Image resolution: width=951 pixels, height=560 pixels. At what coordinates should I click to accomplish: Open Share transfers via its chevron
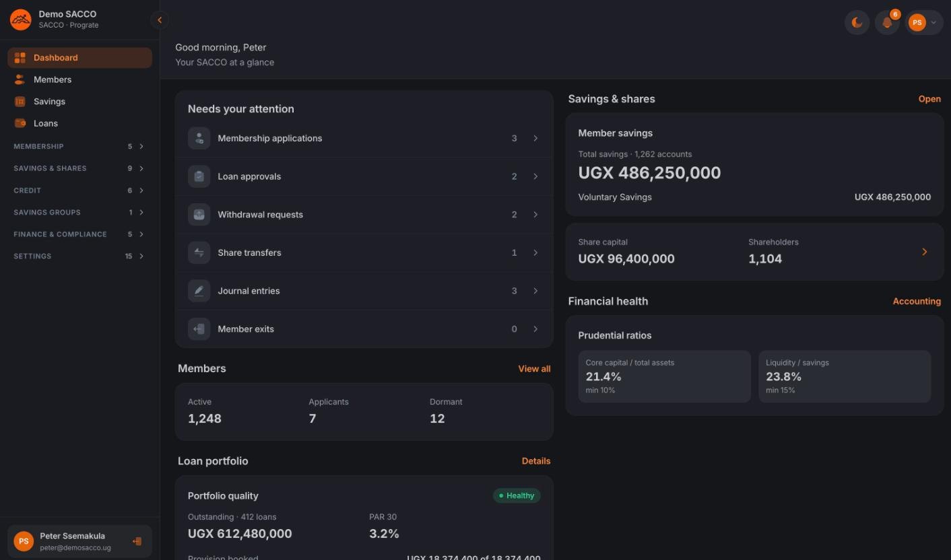535,252
